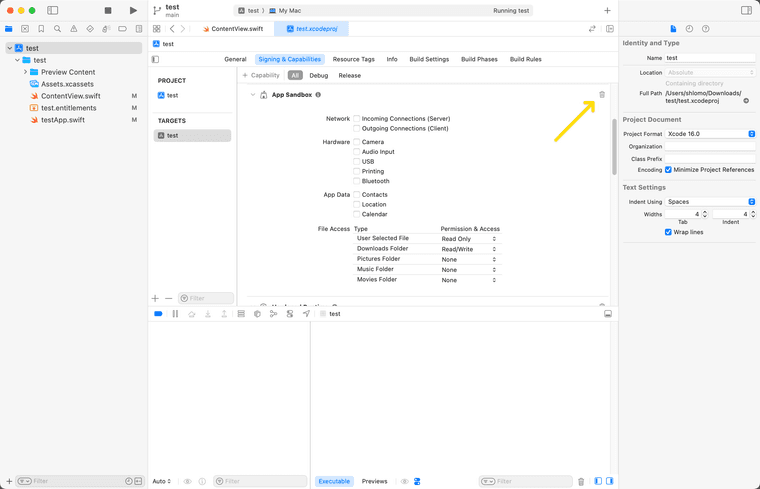Select the Previews console button
The height and width of the screenshot is (489, 760).
[374, 481]
